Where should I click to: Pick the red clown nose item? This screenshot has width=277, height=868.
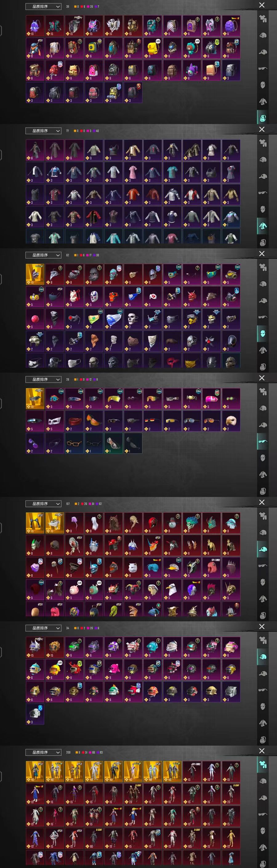click(35, 319)
